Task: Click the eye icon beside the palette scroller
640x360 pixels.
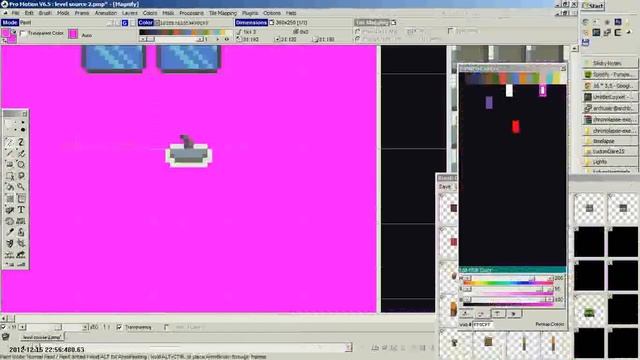Action: (227, 39)
